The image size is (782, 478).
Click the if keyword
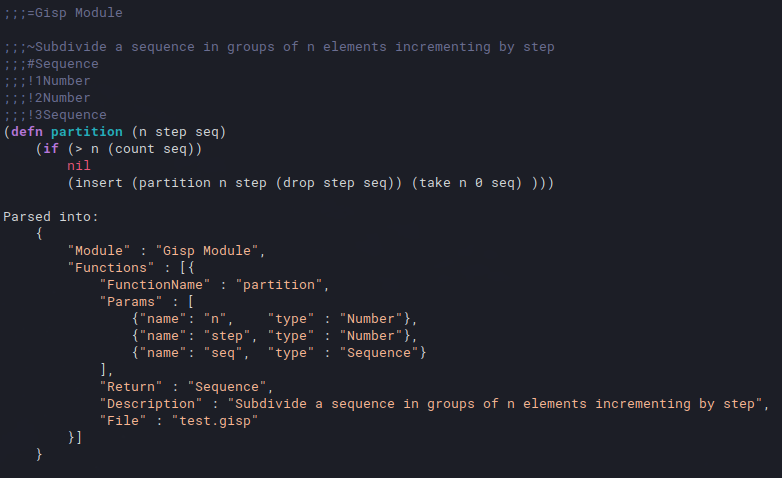click(x=51, y=149)
